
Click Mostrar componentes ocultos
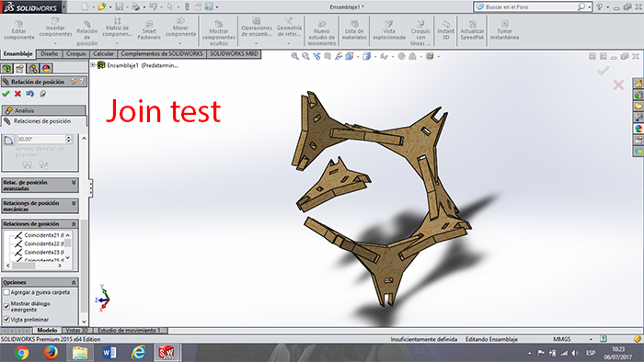click(219, 33)
